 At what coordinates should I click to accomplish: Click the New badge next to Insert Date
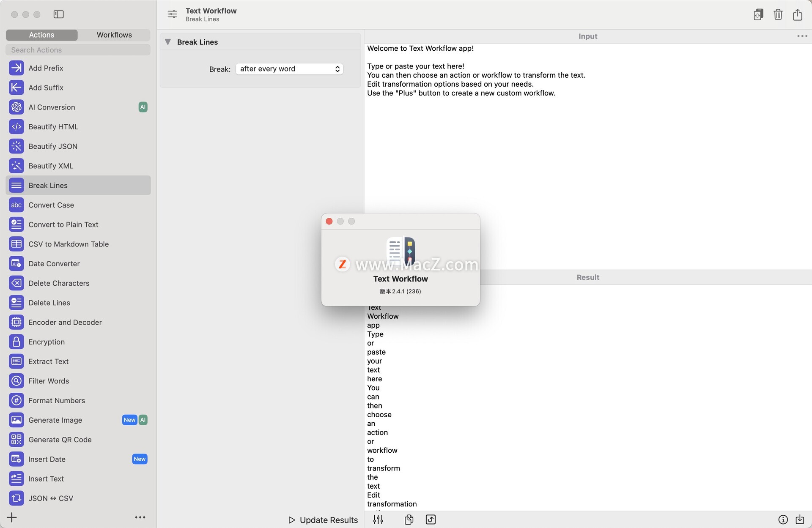[x=140, y=459]
